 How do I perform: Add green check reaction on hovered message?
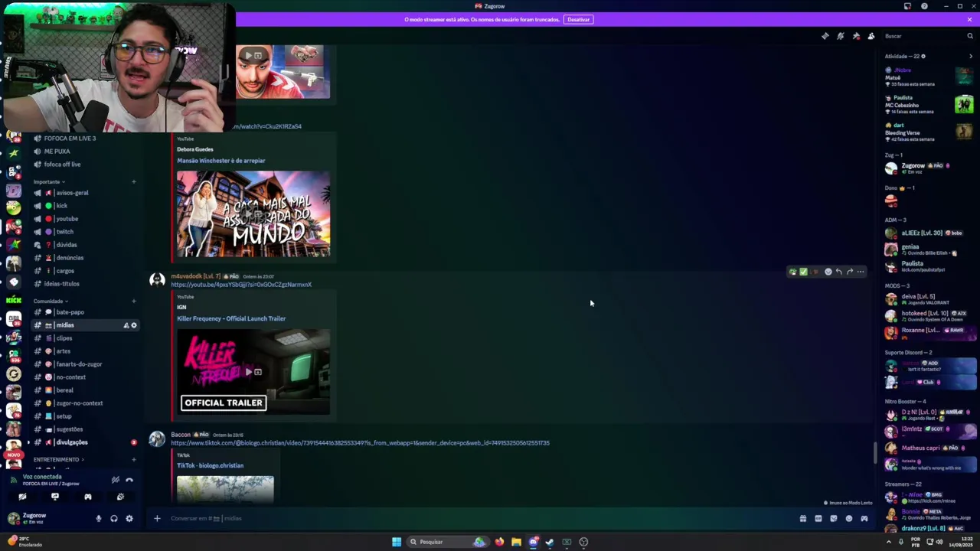point(803,272)
